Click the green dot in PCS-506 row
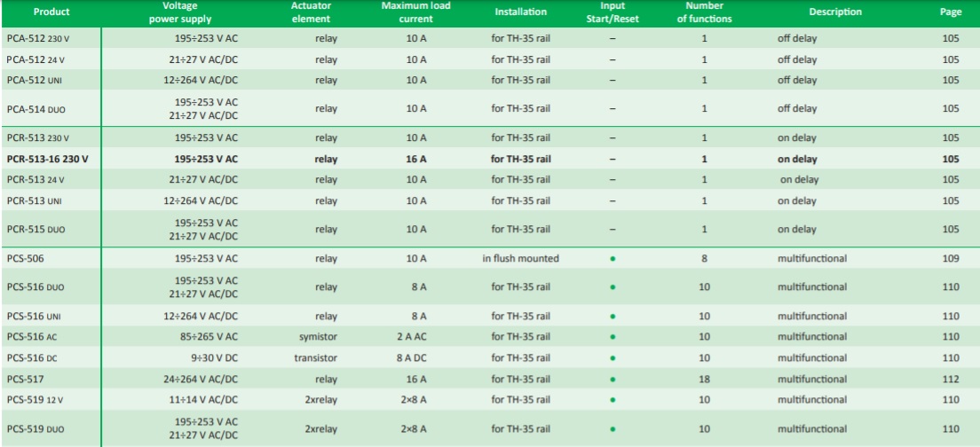This screenshot has height=447, width=980. point(612,258)
